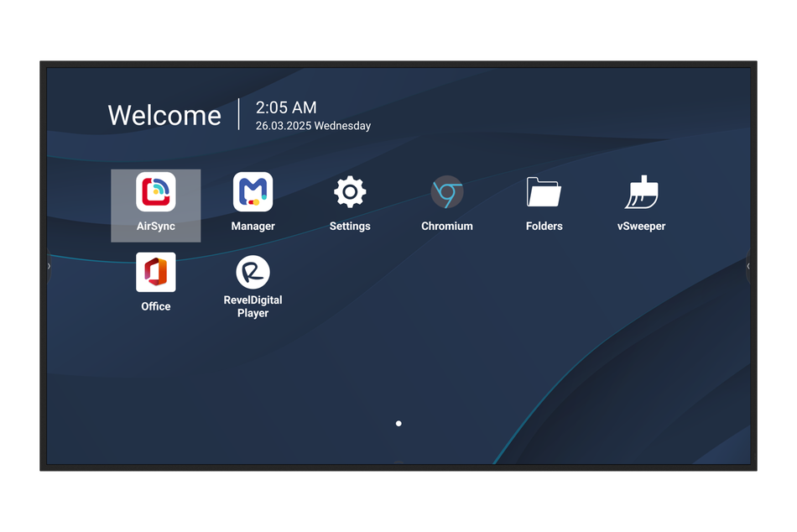797x532 pixels.
Task: Click the Office app label
Action: click(155, 306)
